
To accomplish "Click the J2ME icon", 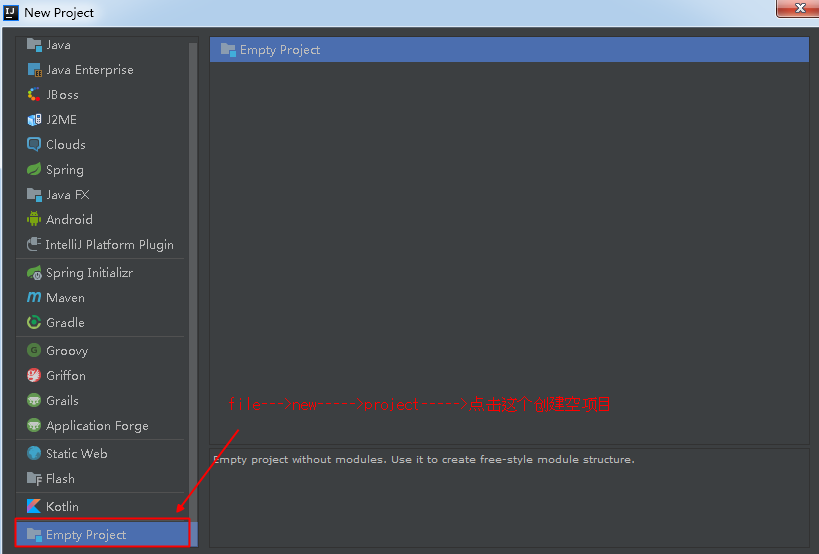I will (34, 120).
